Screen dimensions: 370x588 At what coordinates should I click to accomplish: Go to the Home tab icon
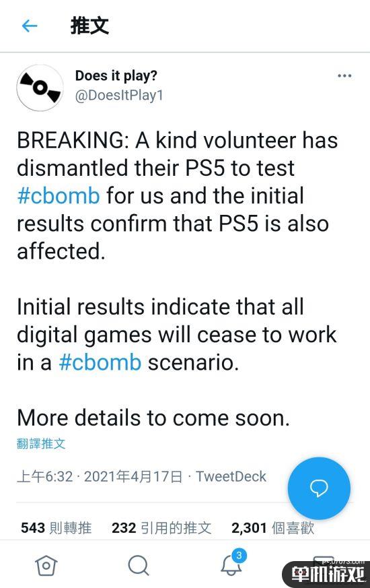click(46, 566)
